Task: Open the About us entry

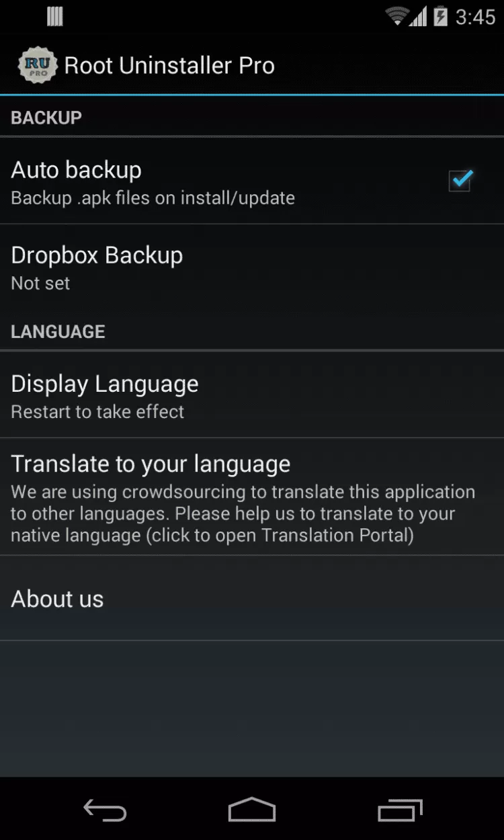Action: pos(252,598)
